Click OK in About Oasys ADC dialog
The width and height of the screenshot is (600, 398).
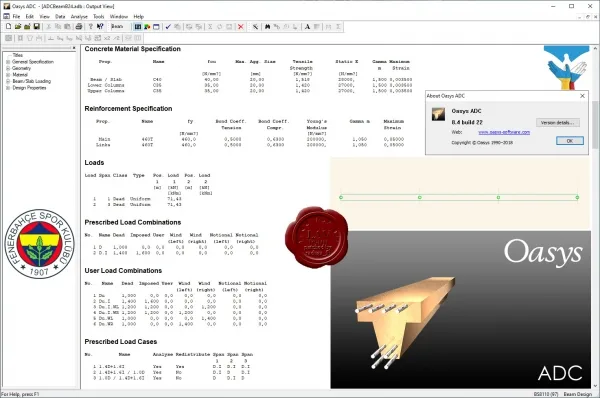[570, 141]
